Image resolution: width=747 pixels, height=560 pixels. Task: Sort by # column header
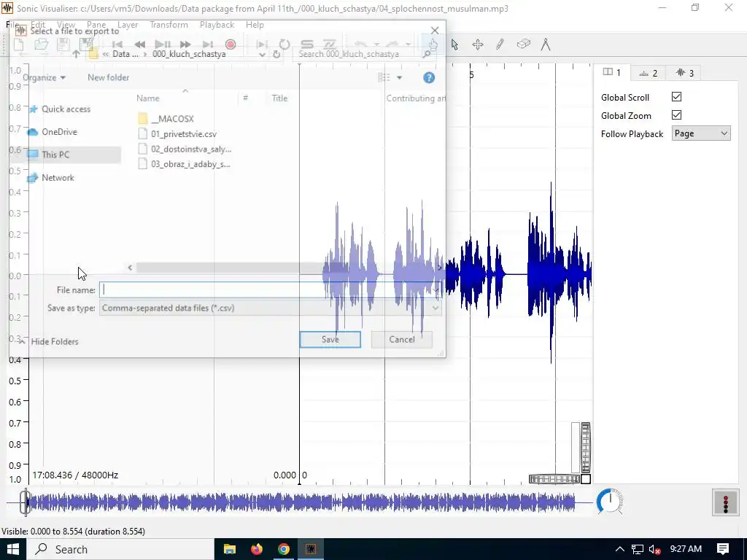coord(245,98)
